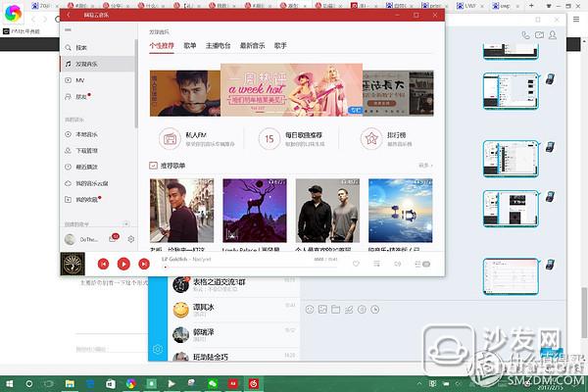
Task: Open the friends section with red dot
Action: click(97, 96)
